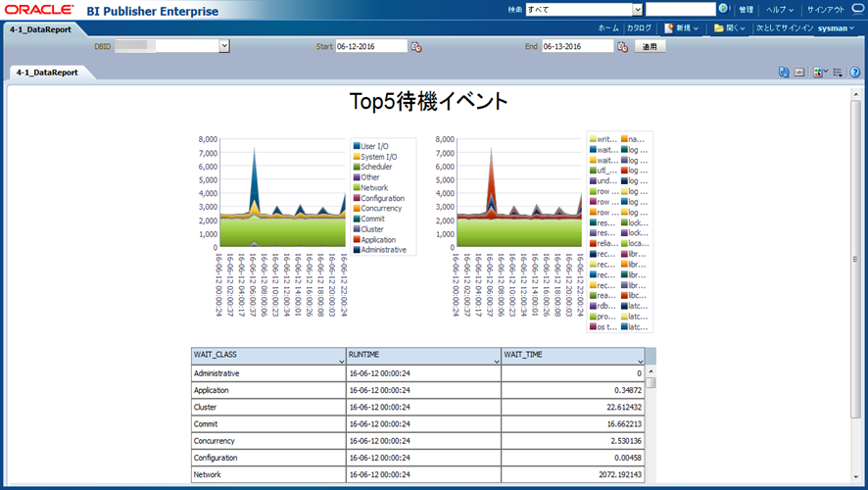The height and width of the screenshot is (490, 868).
Task: Click the Application legend swatch
Action: 357,240
